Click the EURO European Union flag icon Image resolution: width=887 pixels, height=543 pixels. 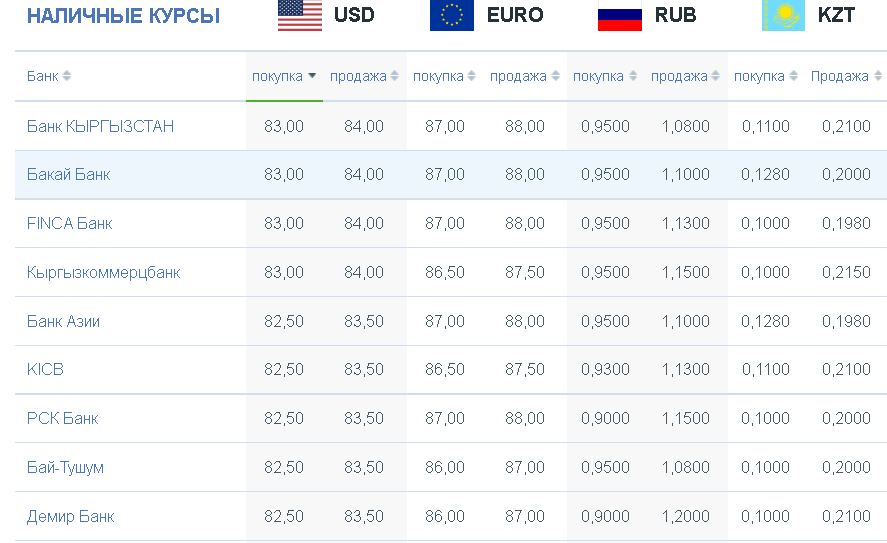point(451,15)
